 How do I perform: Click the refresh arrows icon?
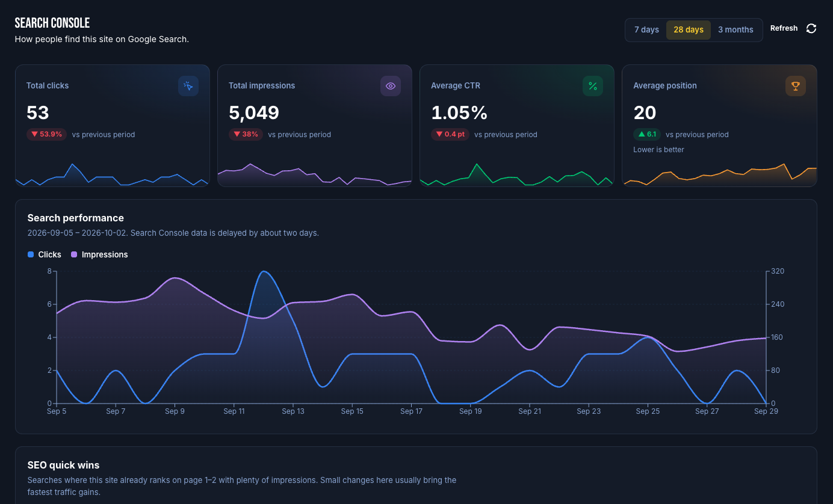coord(811,29)
